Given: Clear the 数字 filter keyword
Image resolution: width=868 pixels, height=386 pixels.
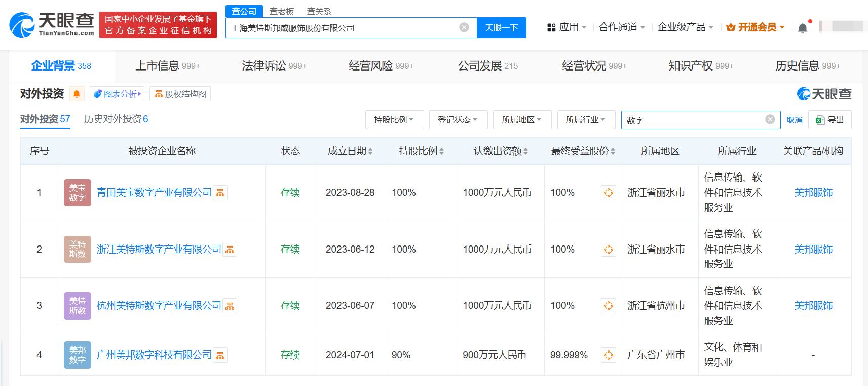Looking at the screenshot, I should [770, 119].
